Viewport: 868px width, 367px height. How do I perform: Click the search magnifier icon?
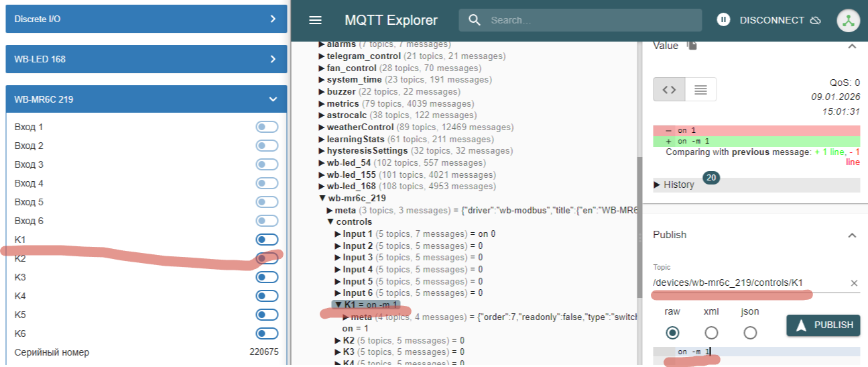(x=475, y=20)
